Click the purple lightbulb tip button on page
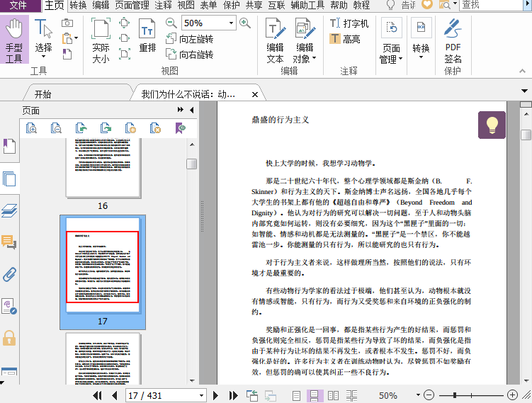Screen dimensions: 532x403 (x=492, y=125)
